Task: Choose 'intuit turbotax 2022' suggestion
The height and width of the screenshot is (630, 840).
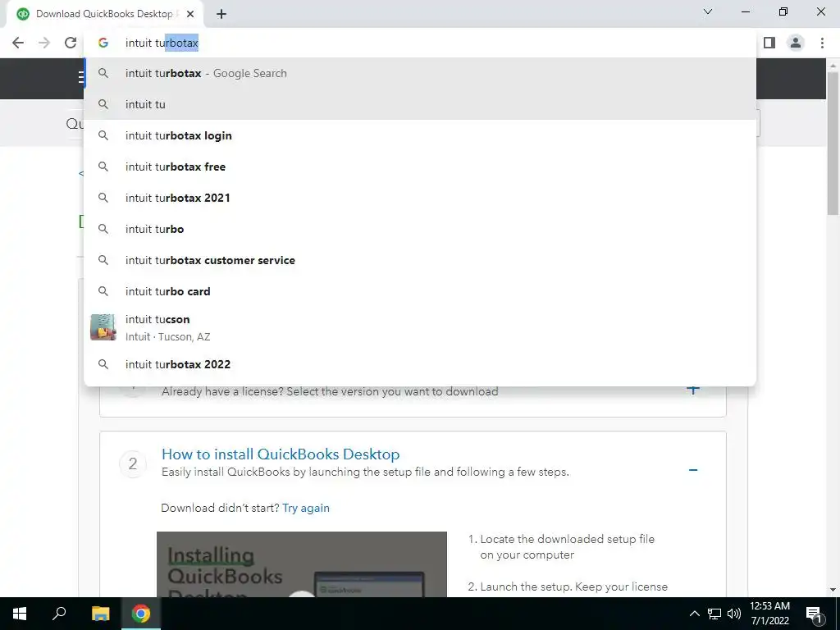Action: click(x=420, y=364)
